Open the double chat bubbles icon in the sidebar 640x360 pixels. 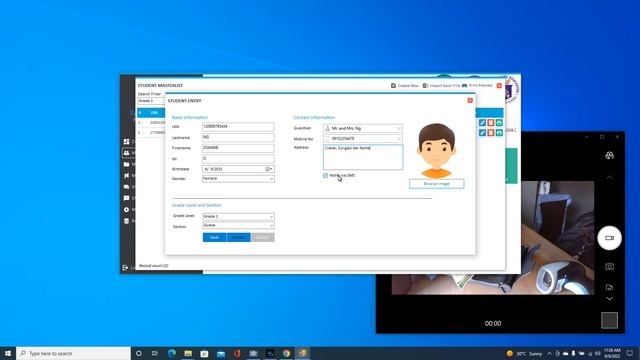point(127,187)
